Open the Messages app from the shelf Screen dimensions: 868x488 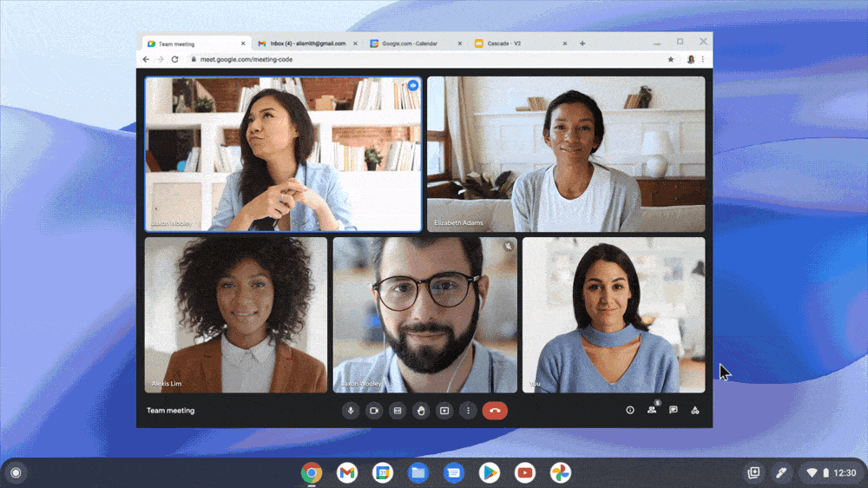(454, 472)
